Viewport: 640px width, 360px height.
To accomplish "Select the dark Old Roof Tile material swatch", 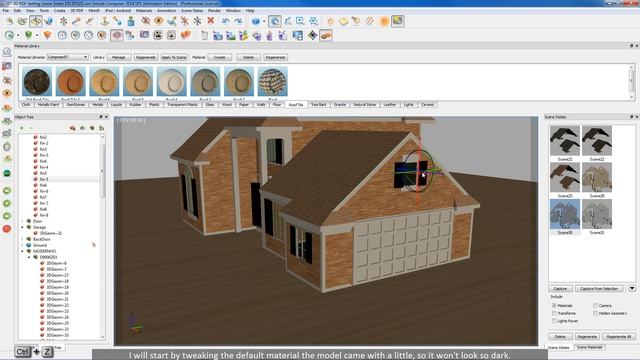I will pos(37,82).
